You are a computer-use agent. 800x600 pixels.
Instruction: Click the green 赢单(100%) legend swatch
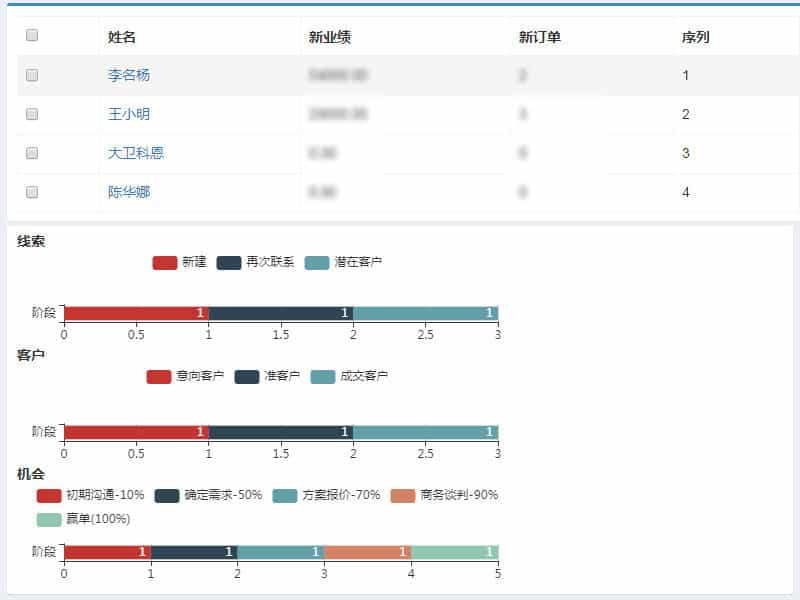tap(49, 519)
